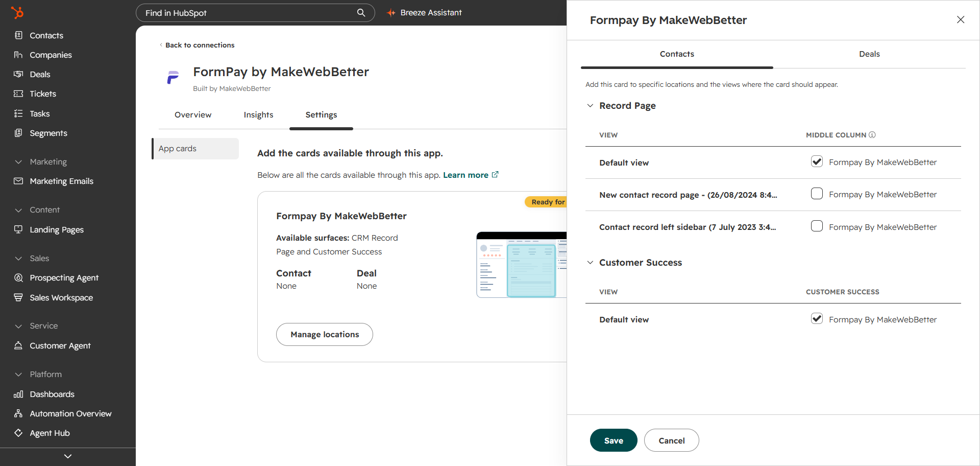Collapse the Service sidebar group
Screen dimensions: 980x466
click(18, 326)
